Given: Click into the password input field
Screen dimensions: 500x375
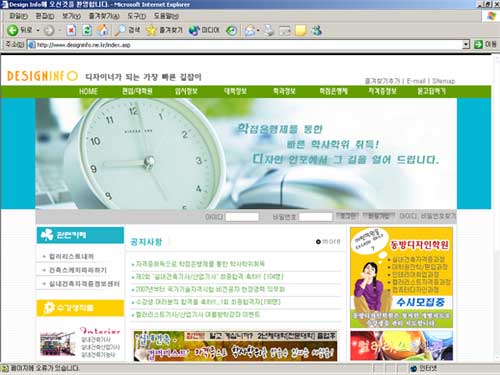Looking at the screenshot, I should pos(316,217).
